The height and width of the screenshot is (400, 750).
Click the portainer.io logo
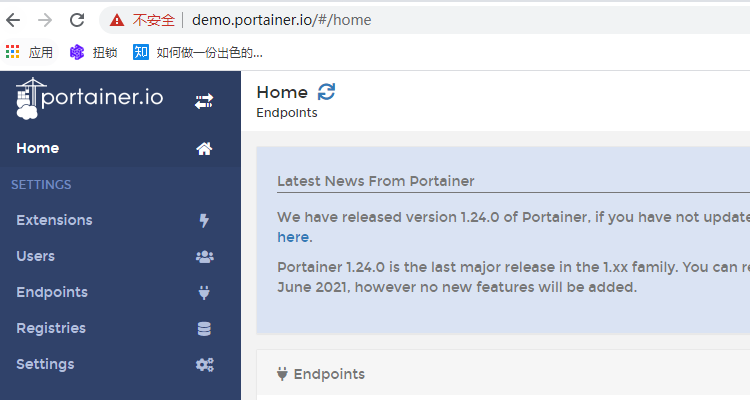coord(89,98)
